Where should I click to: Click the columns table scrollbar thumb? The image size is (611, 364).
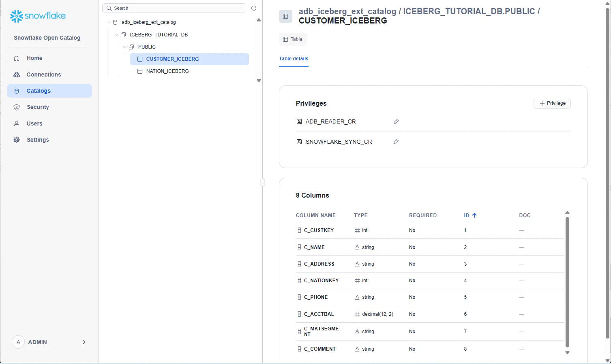click(567, 282)
